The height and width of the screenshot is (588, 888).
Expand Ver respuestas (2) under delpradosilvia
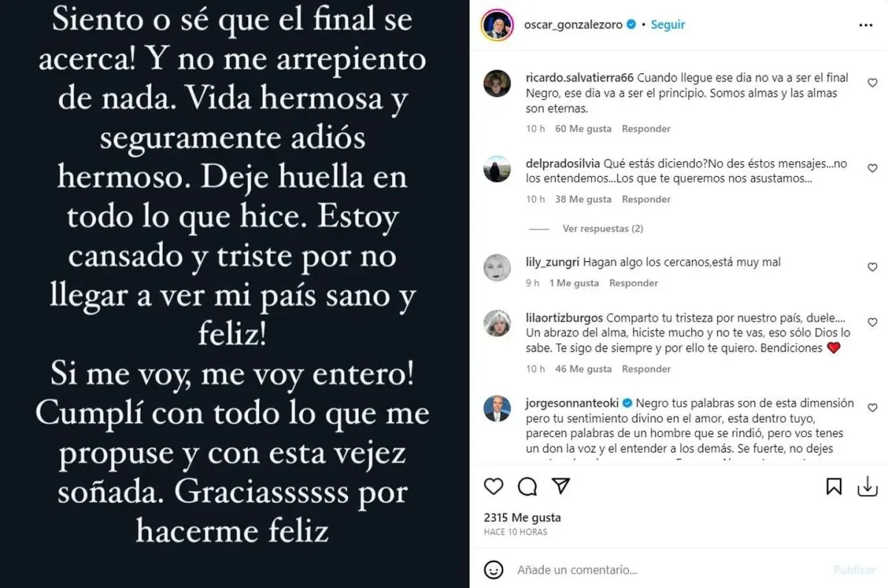tap(603, 229)
